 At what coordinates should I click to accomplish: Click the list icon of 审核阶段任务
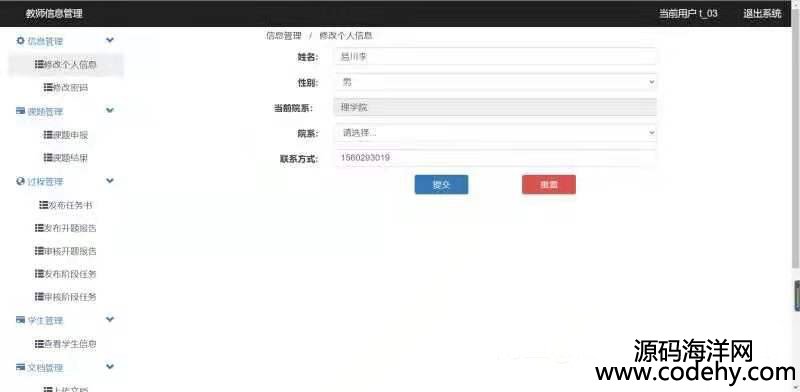click(x=39, y=296)
